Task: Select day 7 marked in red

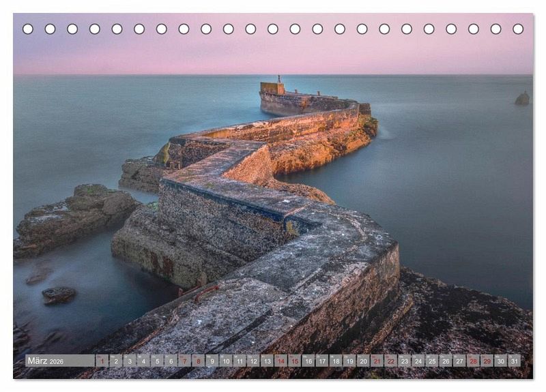Action: pos(184,361)
